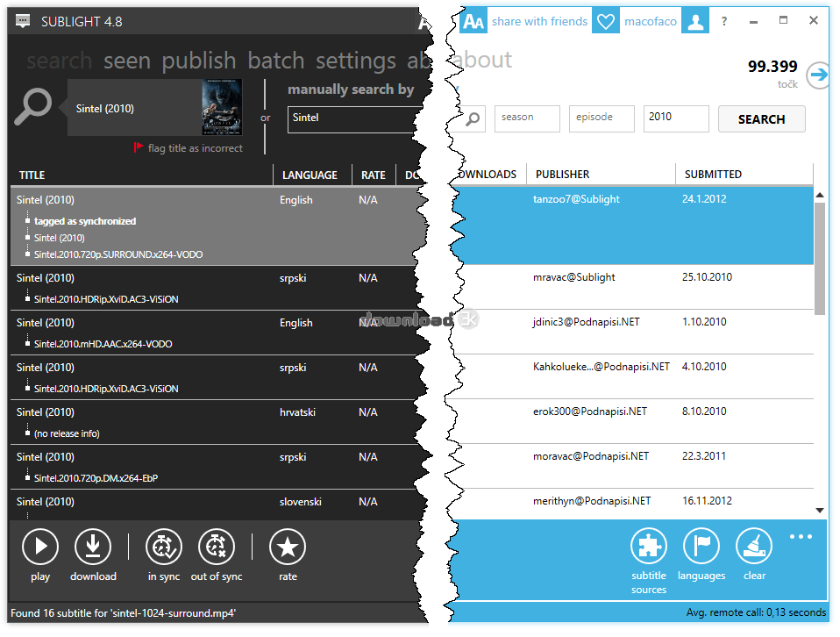This screenshot has height=637, width=840.
Task: Mark subtitle as in sync
Action: tap(164, 547)
